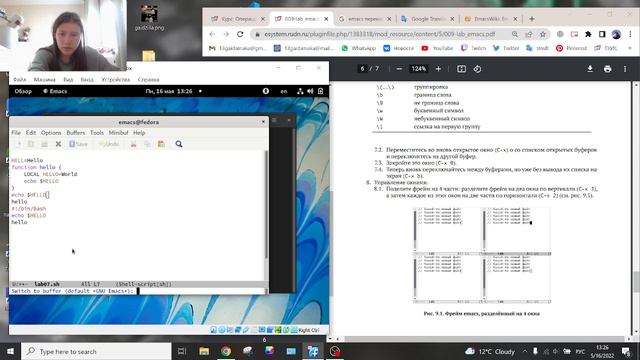This screenshot has height=360, width=640.
Task: Open a new Chrome tab with plus button
Action: (x=531, y=19)
